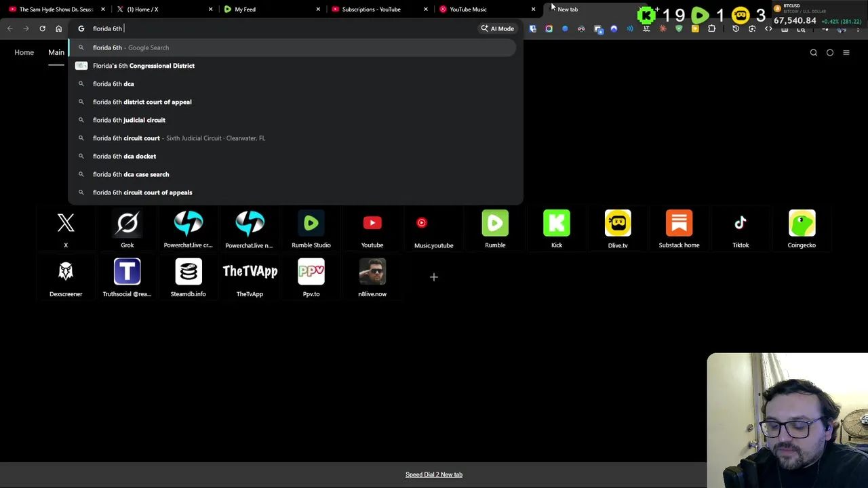Click the browser home button

click(x=58, y=28)
